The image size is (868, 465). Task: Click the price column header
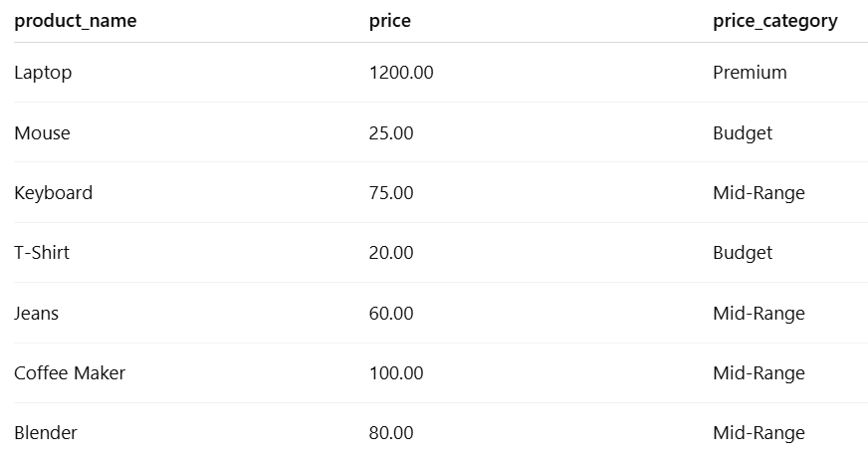tap(389, 21)
